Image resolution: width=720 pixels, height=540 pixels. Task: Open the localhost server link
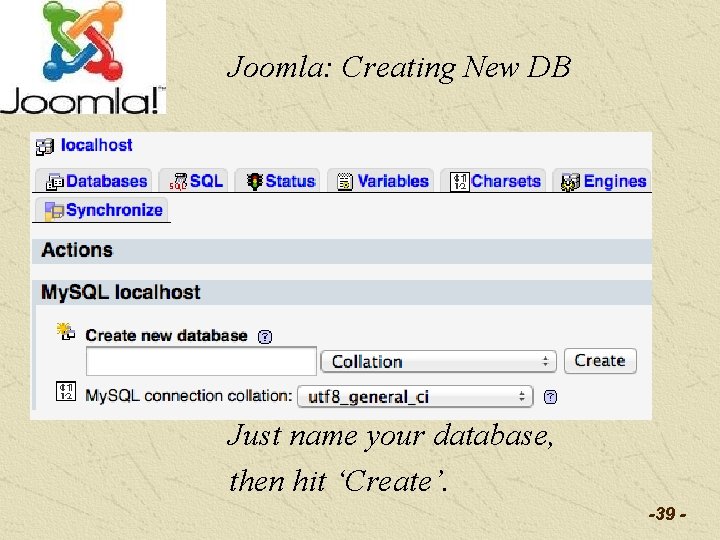point(96,146)
